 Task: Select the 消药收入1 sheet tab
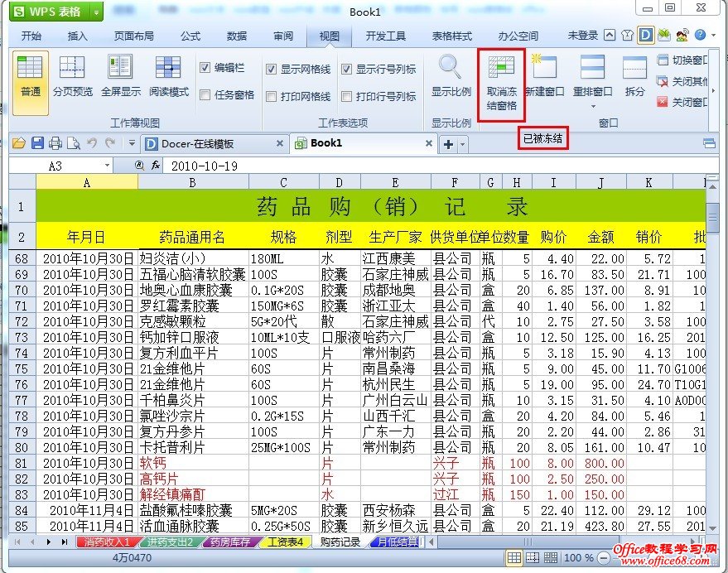(106, 542)
